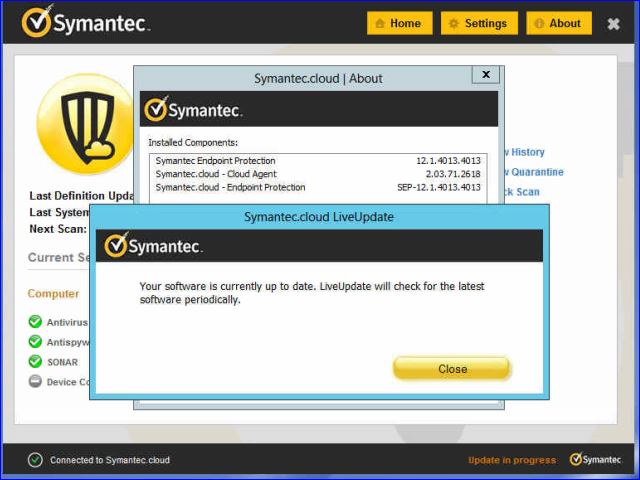This screenshot has height=480, width=640.
Task: Click the Quick Scan link
Action: (520, 192)
